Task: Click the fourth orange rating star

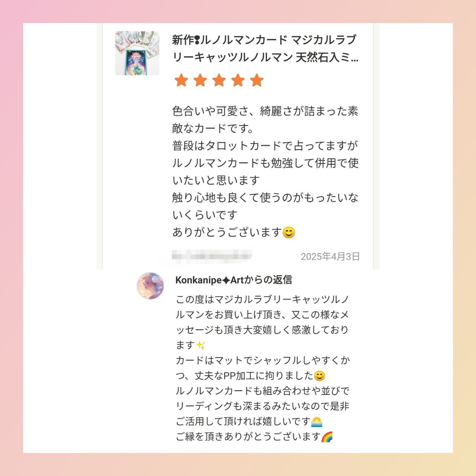Action: click(238, 80)
